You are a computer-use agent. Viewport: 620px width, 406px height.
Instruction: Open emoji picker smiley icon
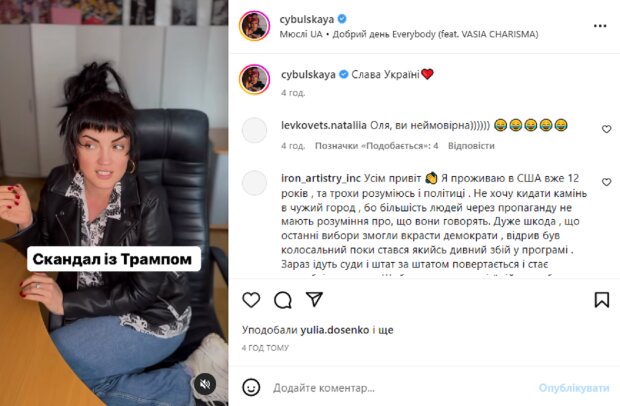point(251,387)
